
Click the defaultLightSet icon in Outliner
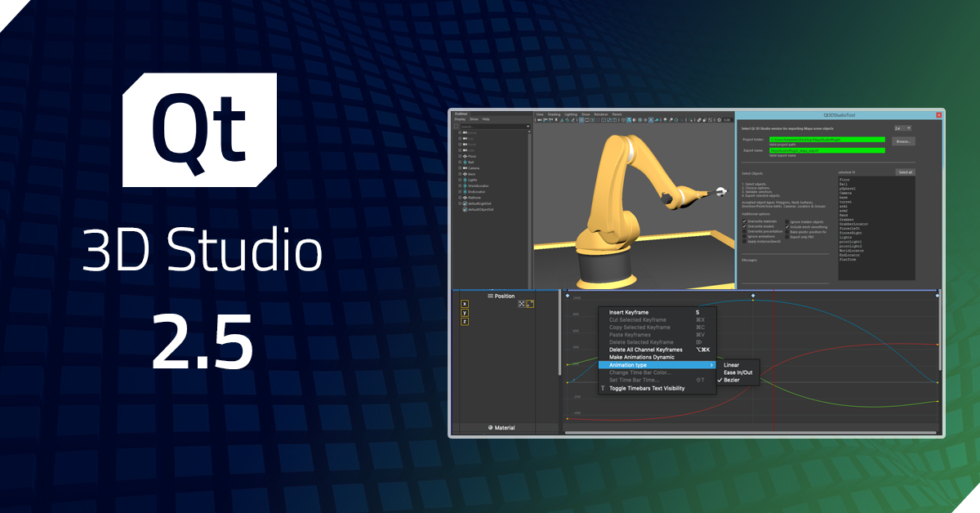coord(464,203)
